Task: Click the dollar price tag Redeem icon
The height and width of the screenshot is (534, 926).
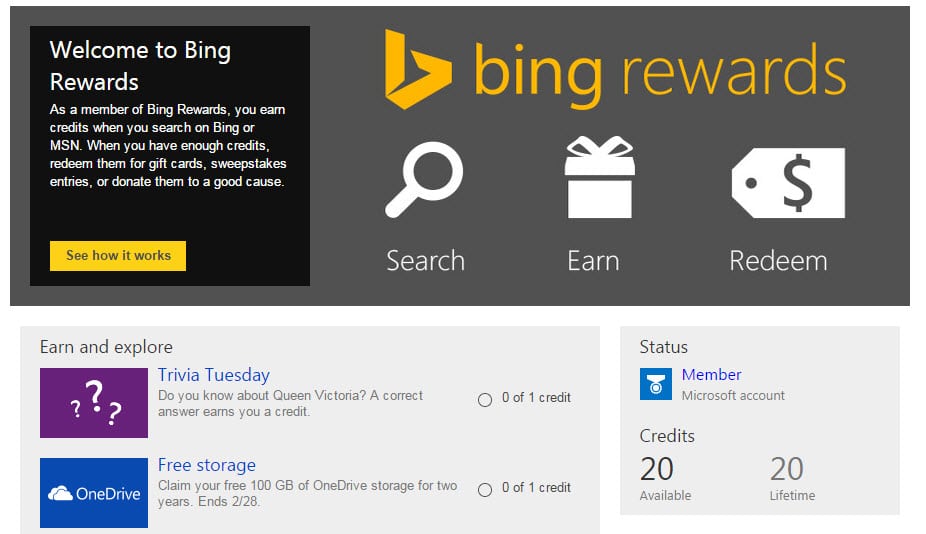Action: [x=788, y=183]
